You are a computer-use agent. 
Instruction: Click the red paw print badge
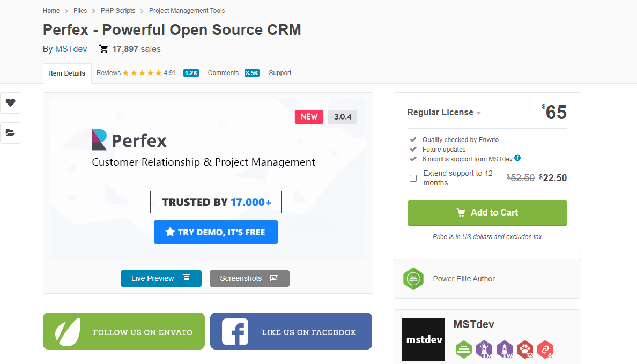point(525,350)
